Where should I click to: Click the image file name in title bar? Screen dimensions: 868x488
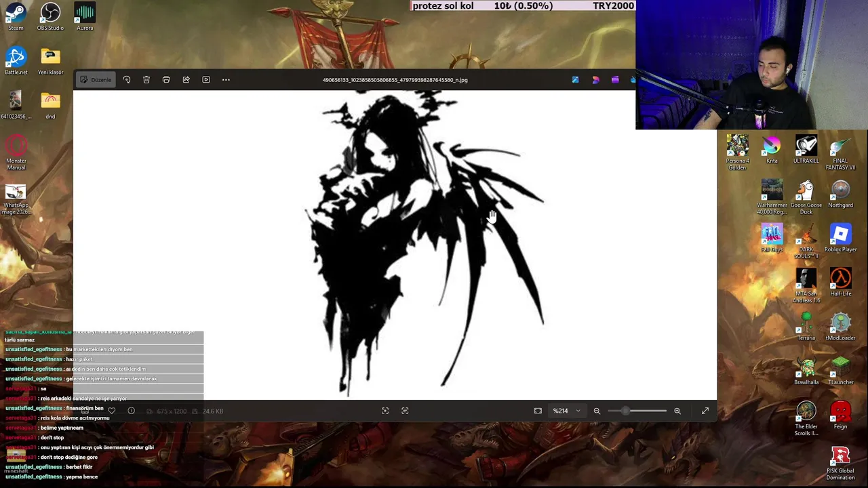point(395,80)
